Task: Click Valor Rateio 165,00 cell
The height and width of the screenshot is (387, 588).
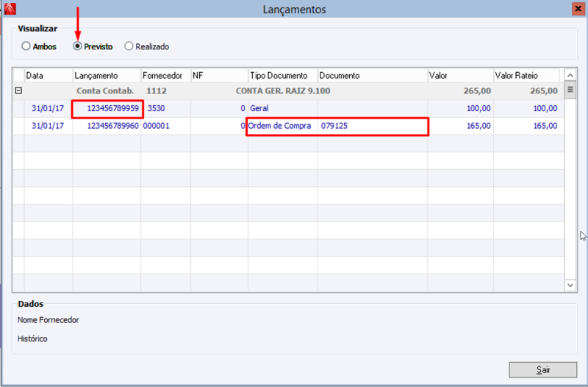Action: click(x=528, y=126)
